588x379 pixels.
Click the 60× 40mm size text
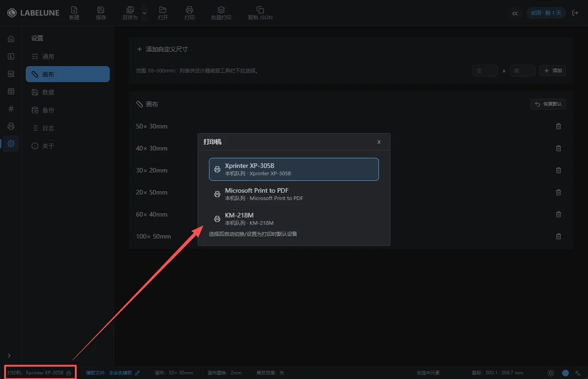click(x=152, y=214)
